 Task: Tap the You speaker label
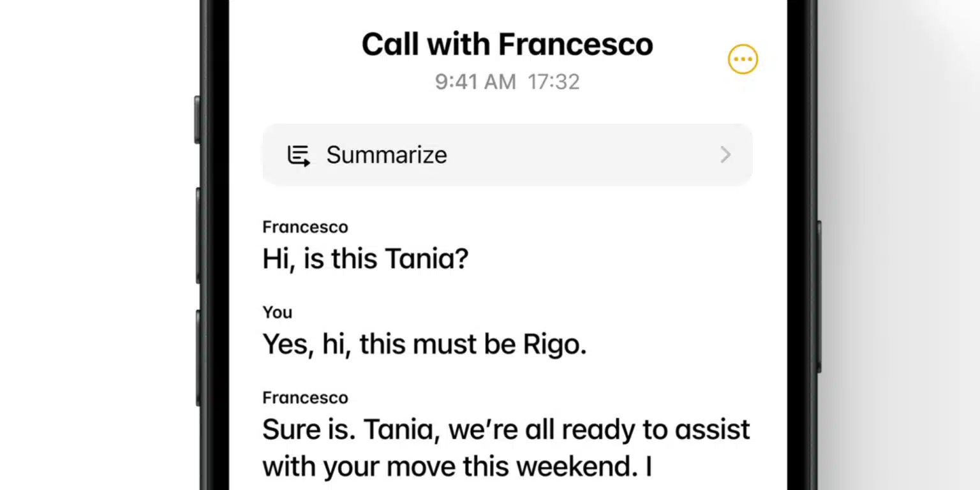(x=277, y=312)
